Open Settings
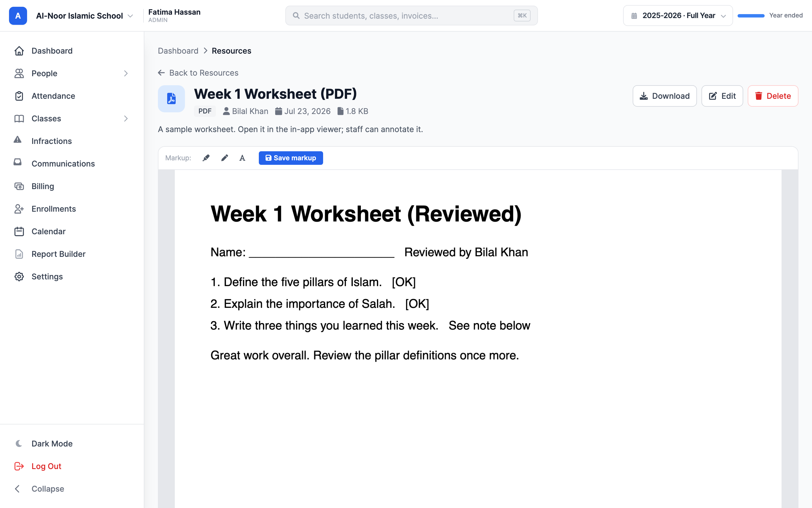812x508 pixels. point(72,277)
